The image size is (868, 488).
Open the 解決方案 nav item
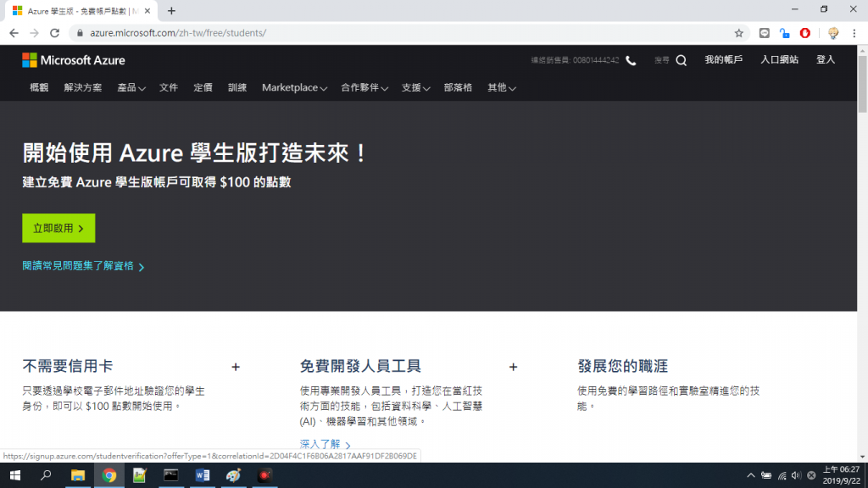pyautogui.click(x=82, y=87)
